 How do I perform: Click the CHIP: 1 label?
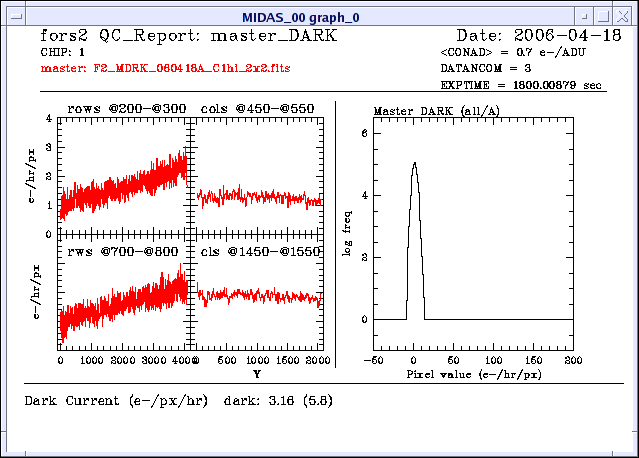pyautogui.click(x=62, y=51)
